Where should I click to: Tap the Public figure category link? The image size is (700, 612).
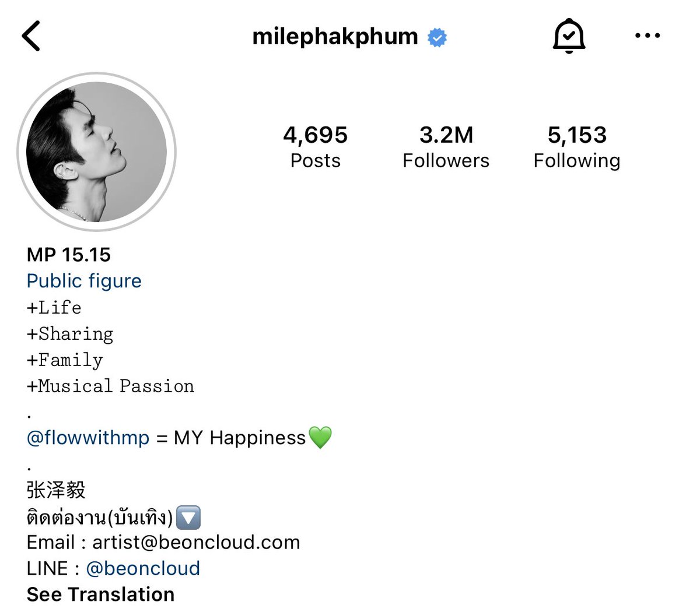[x=84, y=281]
